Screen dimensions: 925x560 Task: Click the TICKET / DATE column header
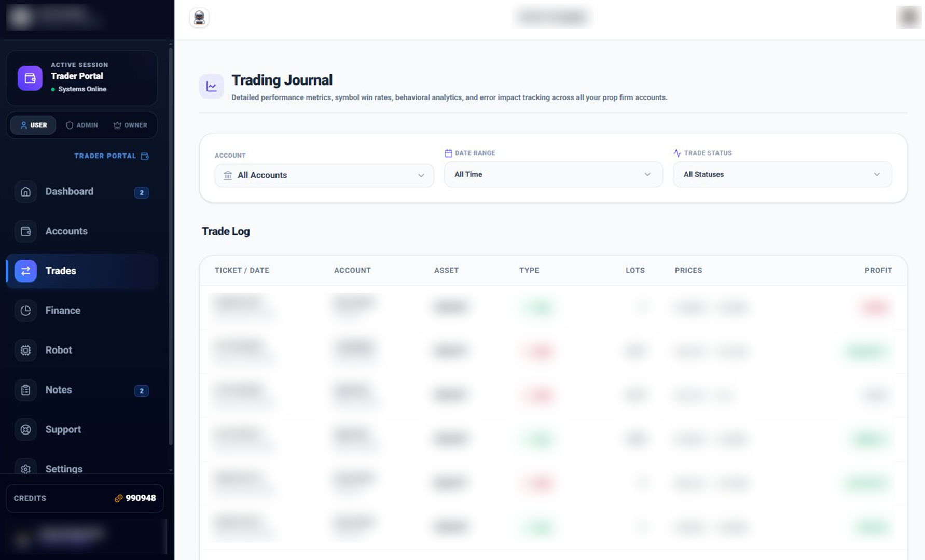pos(242,271)
